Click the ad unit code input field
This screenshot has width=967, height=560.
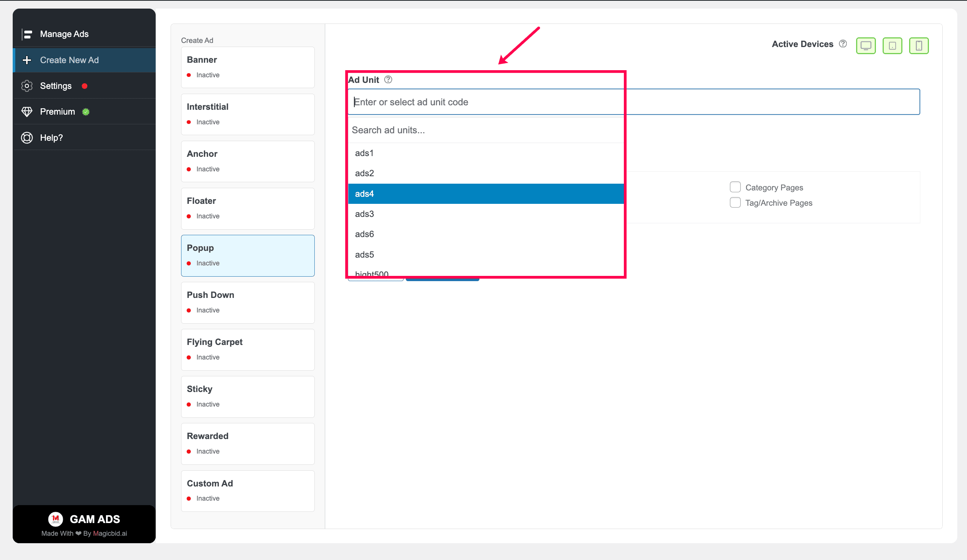(634, 102)
